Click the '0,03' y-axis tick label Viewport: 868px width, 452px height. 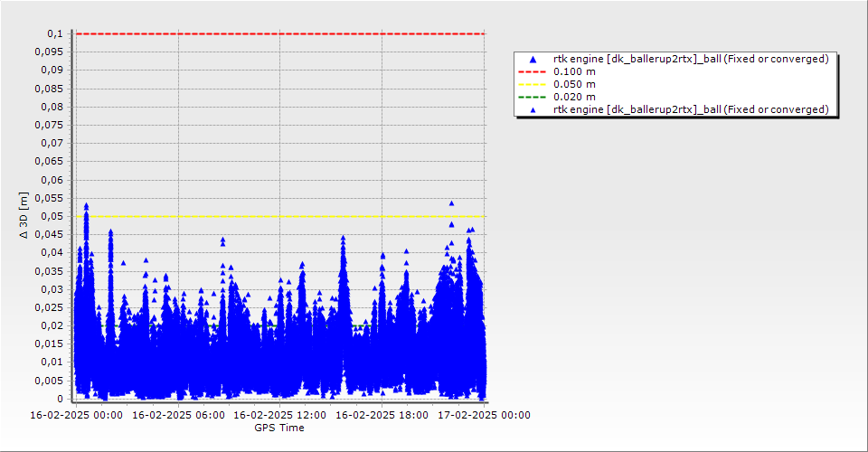pos(52,289)
